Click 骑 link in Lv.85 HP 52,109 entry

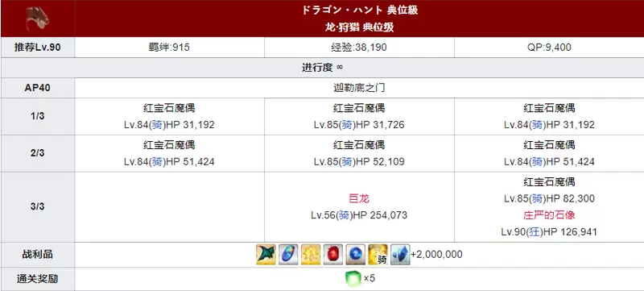[346, 162]
